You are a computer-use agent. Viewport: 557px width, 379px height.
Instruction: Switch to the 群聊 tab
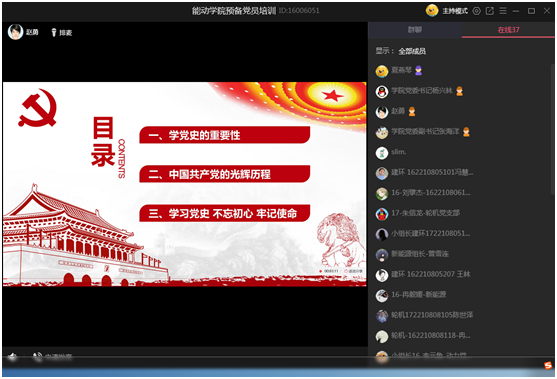tap(415, 30)
